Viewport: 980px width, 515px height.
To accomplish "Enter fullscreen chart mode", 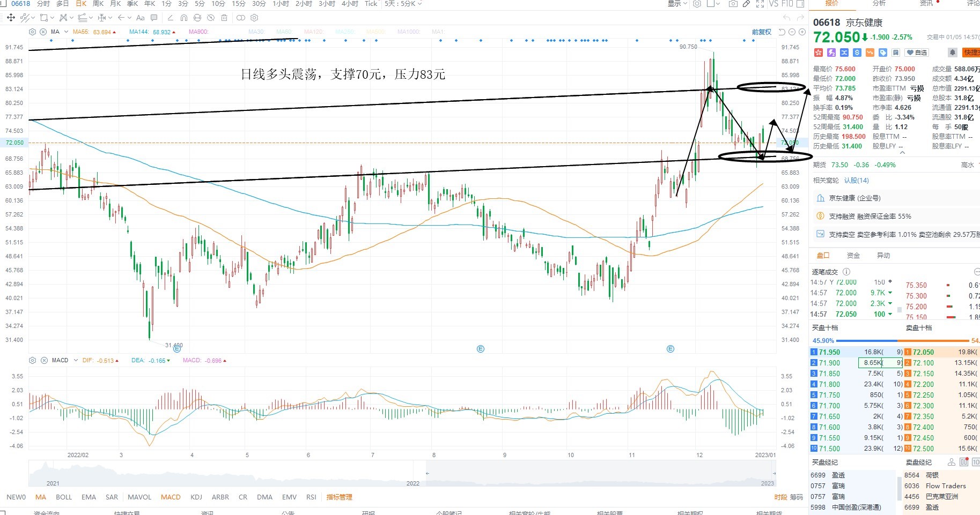I will pos(760,4).
